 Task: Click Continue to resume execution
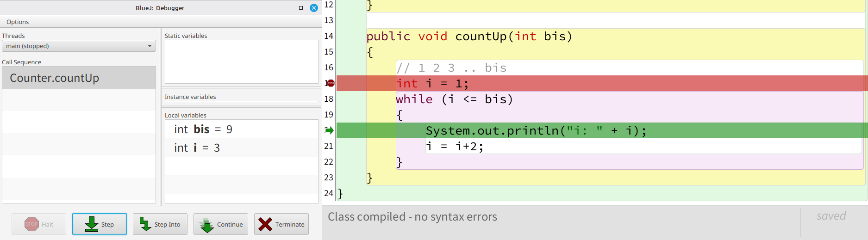tap(221, 224)
